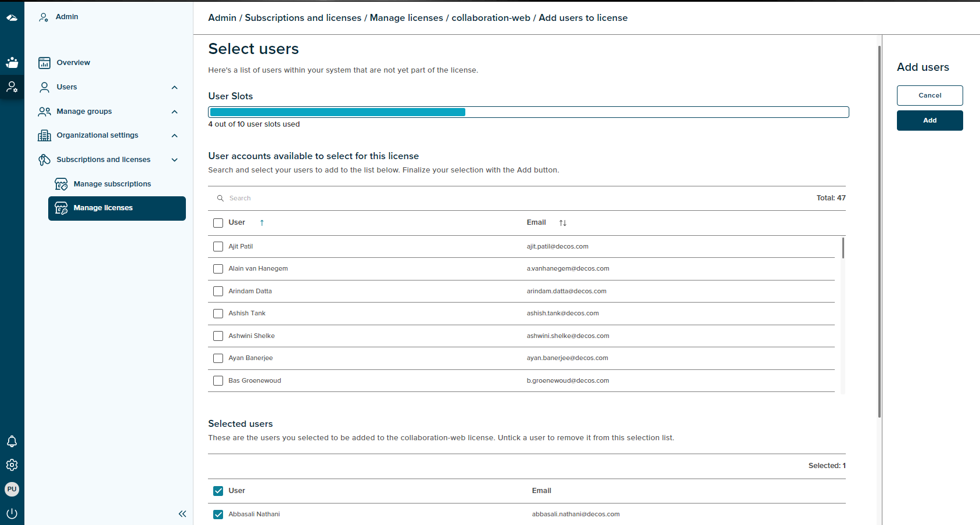Open the admin user-gear rail icon
Viewport: 980px width, 525px height.
[12, 87]
